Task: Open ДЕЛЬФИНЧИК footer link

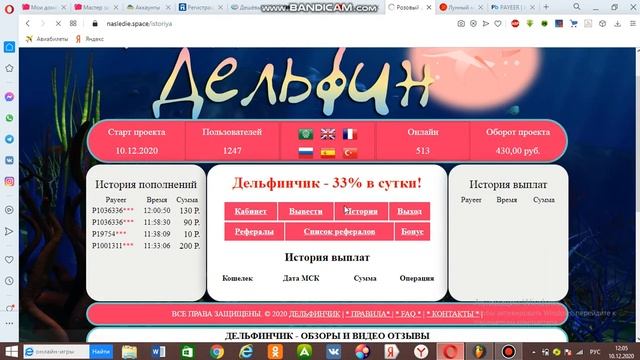Action: pyautogui.click(x=314, y=313)
